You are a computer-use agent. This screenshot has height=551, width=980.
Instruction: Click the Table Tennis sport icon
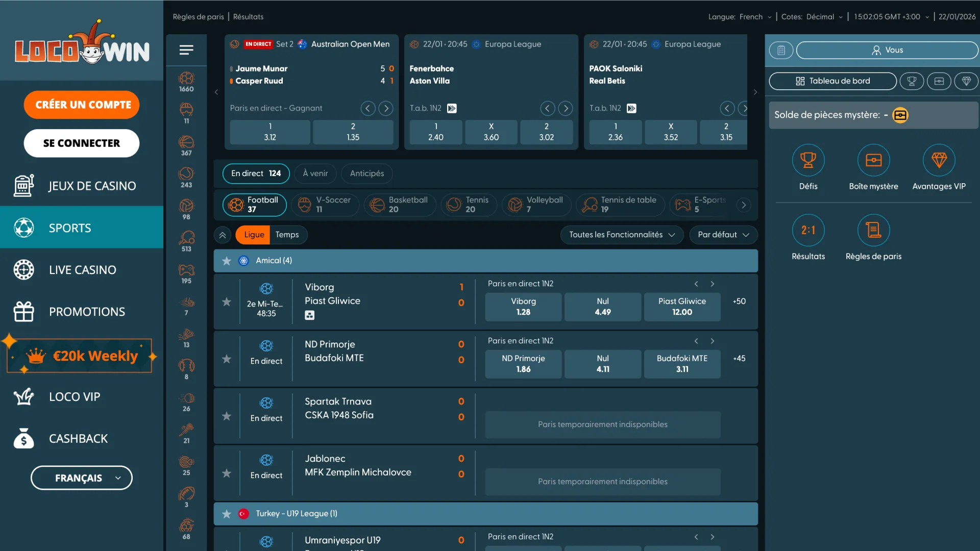click(x=186, y=237)
